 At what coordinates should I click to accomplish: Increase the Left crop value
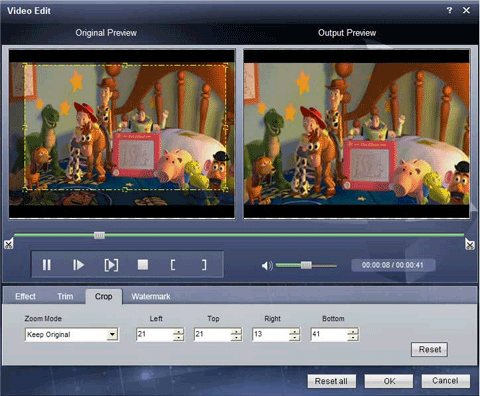(x=179, y=331)
